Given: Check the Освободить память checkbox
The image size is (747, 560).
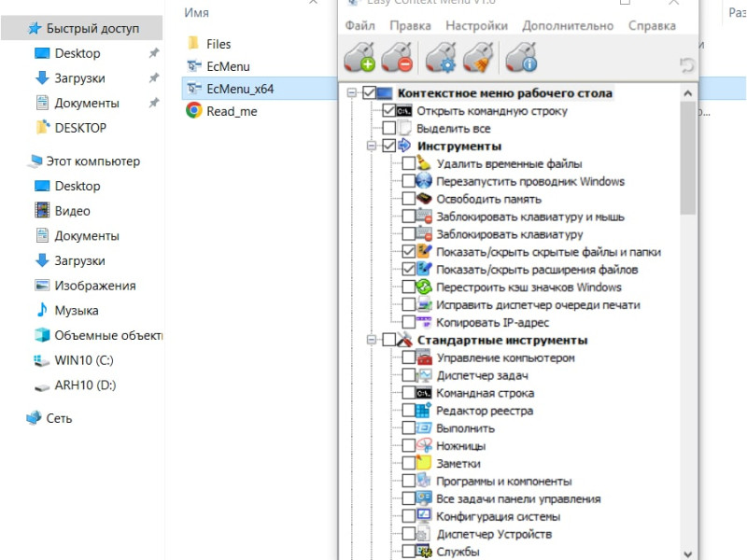Looking at the screenshot, I should pos(408,199).
